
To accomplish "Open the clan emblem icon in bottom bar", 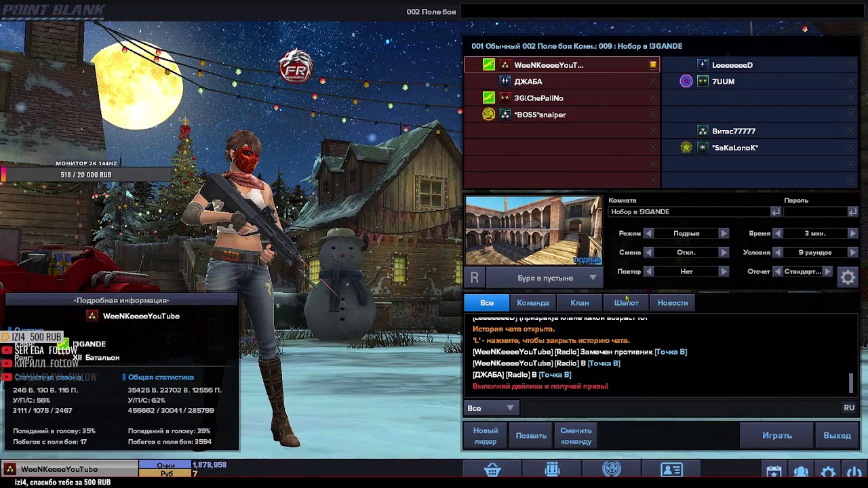I will (612, 470).
